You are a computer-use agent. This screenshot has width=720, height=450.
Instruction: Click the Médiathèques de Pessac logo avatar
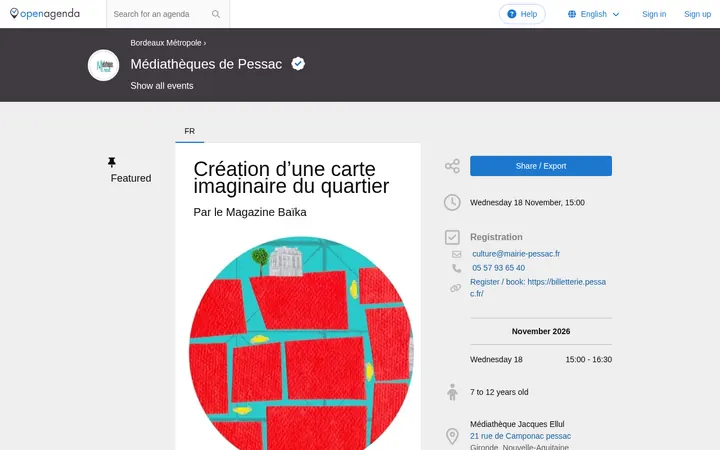pos(103,65)
